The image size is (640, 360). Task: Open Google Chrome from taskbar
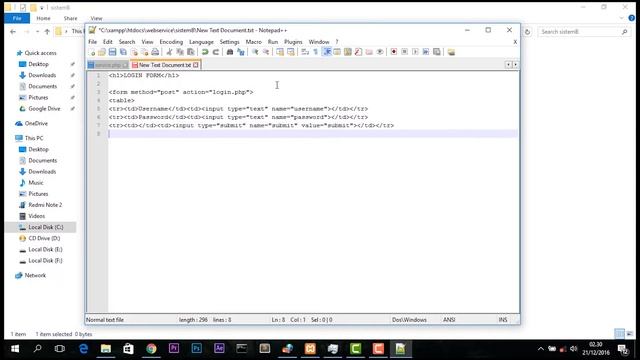click(151, 349)
